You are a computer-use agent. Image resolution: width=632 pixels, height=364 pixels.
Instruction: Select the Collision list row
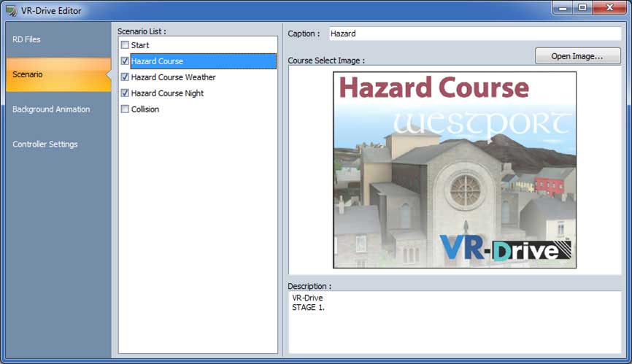(x=198, y=109)
